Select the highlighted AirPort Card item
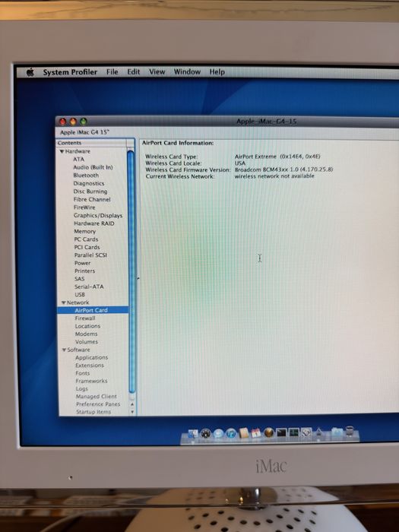399x532 pixels. click(x=93, y=310)
